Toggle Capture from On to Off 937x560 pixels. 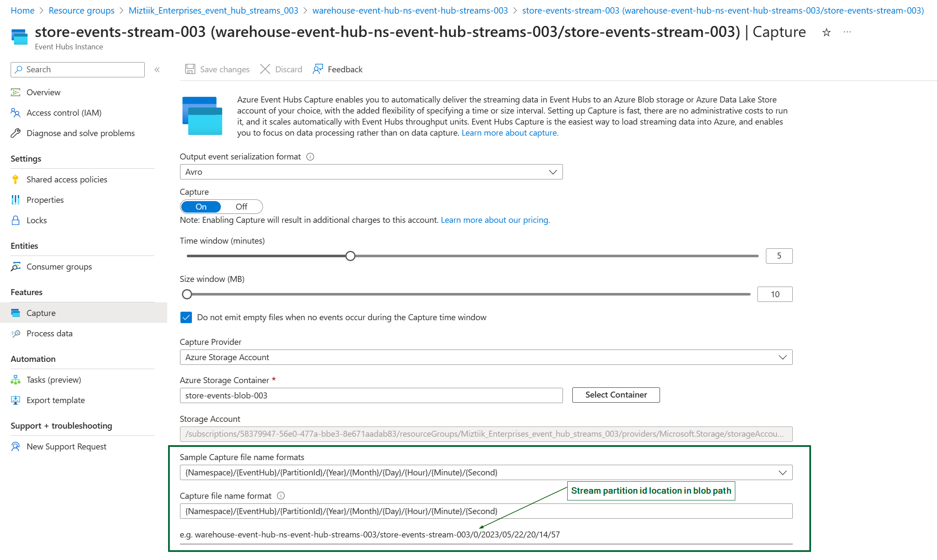(x=241, y=206)
